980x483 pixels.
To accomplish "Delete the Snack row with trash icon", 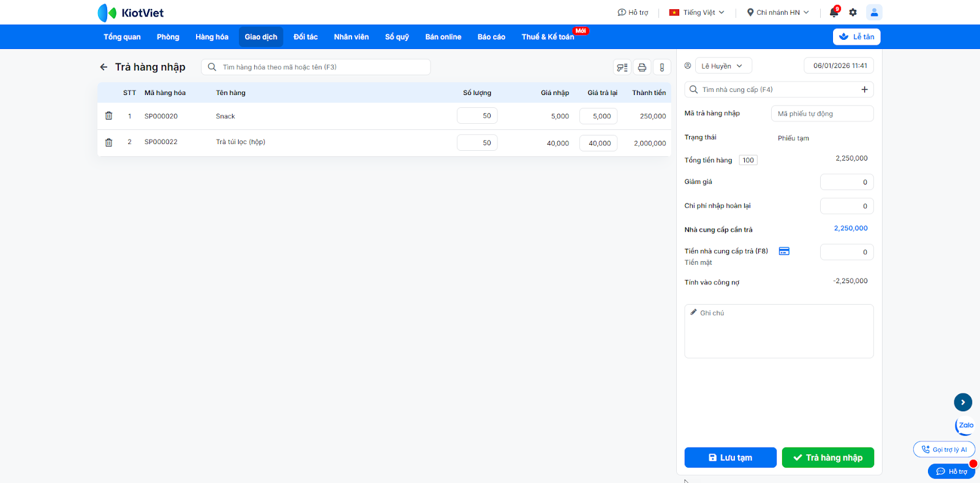I will pos(108,116).
